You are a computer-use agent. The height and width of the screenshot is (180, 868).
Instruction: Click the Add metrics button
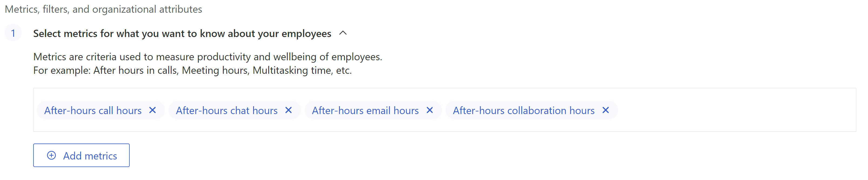(x=81, y=155)
